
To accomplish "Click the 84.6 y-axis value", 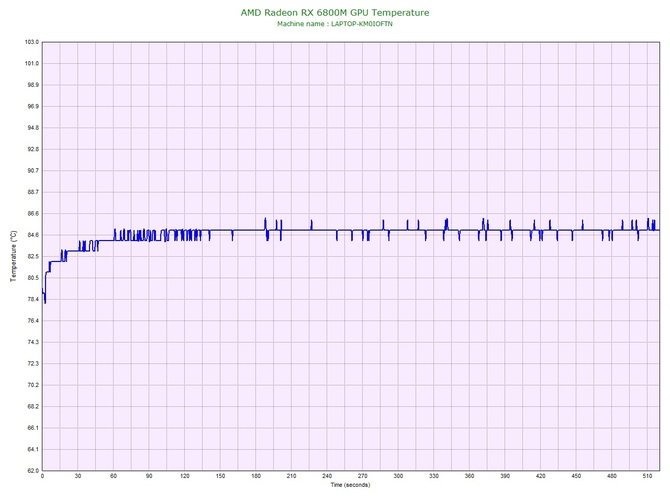I will [x=32, y=235].
